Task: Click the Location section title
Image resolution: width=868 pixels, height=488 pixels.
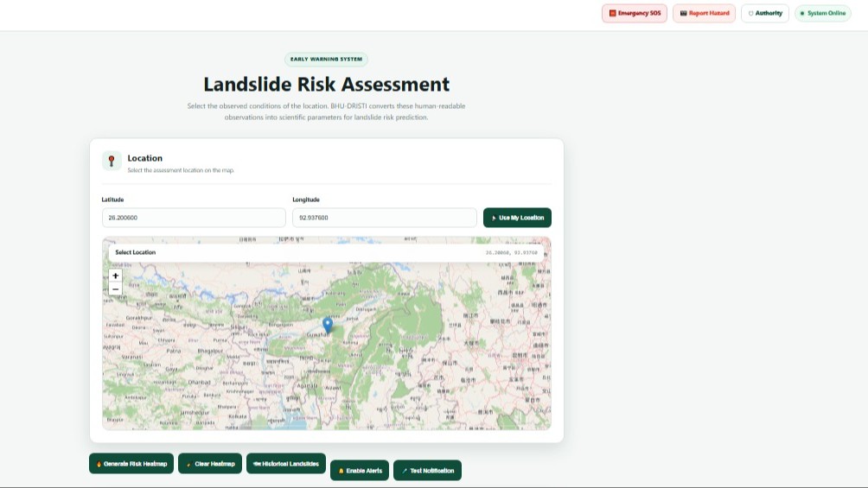Action: pyautogui.click(x=145, y=158)
